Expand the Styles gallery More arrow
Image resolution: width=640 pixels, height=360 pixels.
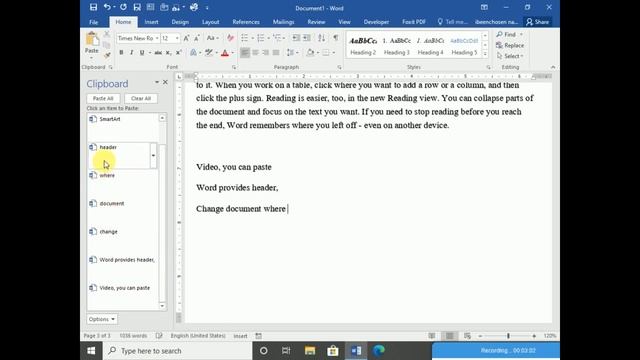point(485,54)
